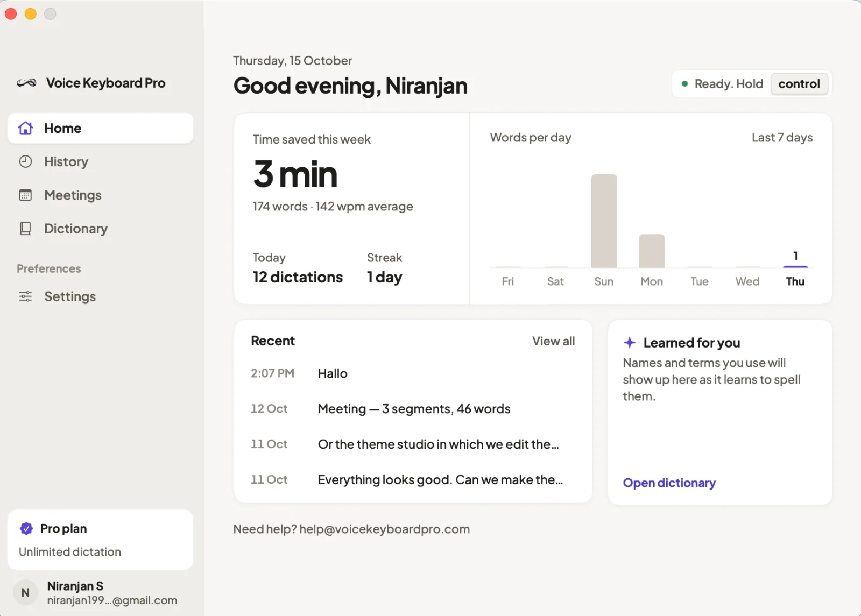Image resolution: width=861 pixels, height=616 pixels.
Task: Open the Home page
Action: pyautogui.click(x=100, y=128)
